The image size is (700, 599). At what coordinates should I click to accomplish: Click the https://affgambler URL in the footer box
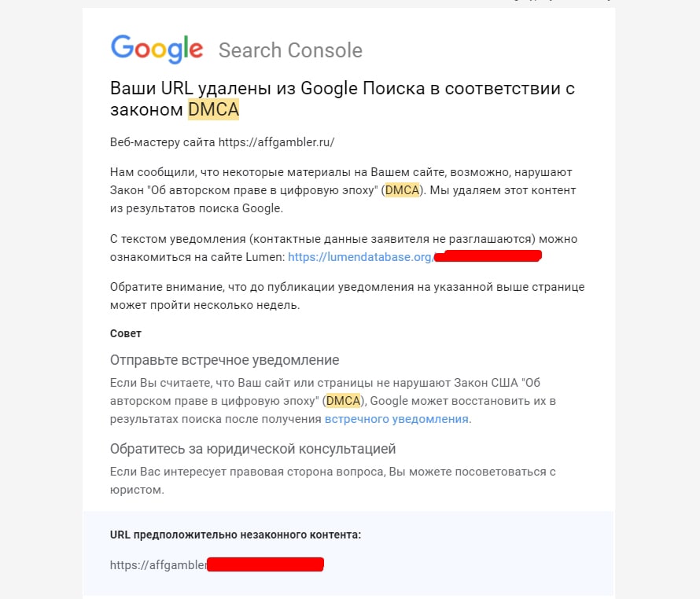pyautogui.click(x=158, y=564)
